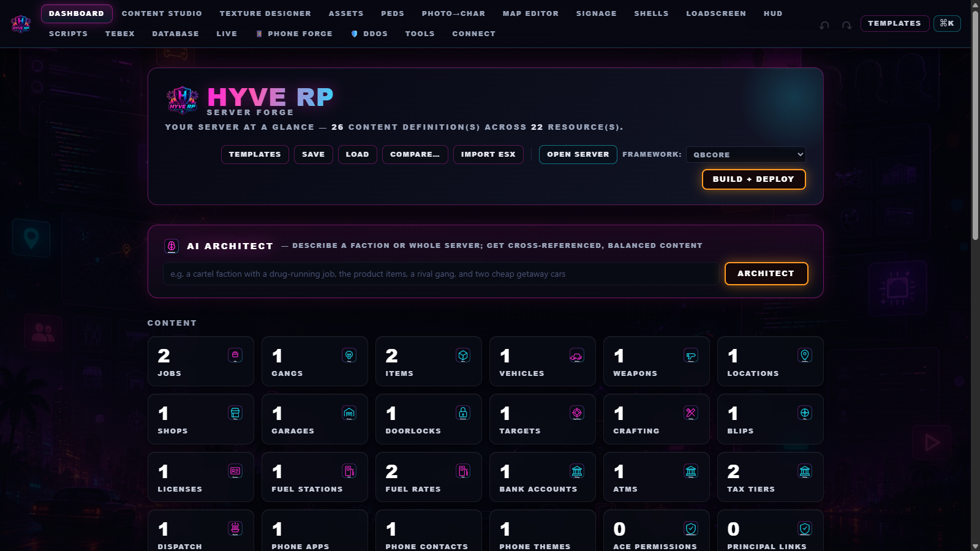Focus the AI Architect description input
980x551 pixels.
(x=441, y=274)
